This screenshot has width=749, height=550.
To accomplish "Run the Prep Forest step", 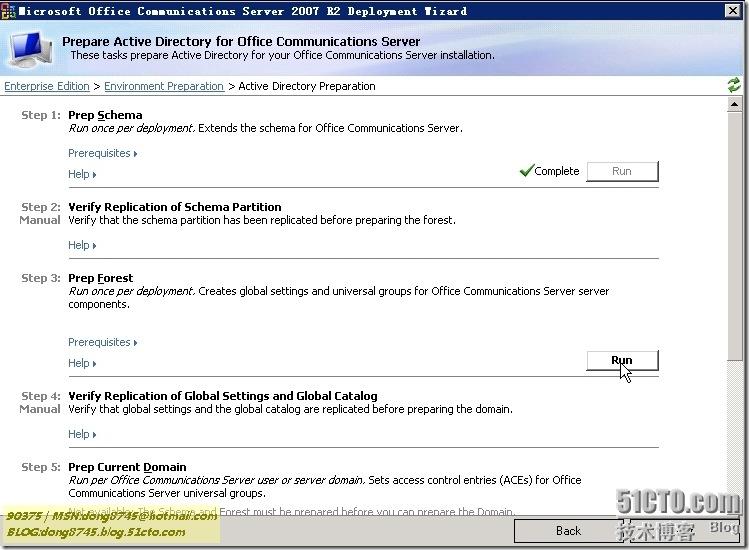I will [x=622, y=360].
